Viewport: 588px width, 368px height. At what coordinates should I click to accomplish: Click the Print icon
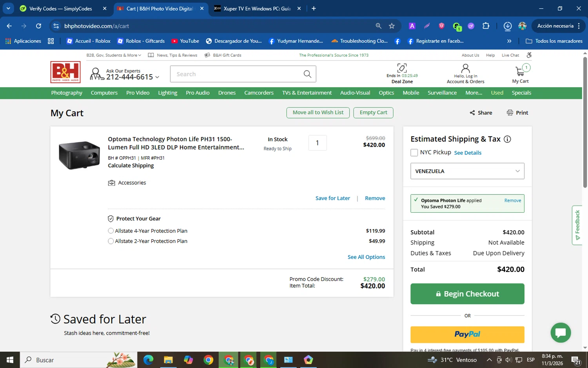point(510,113)
